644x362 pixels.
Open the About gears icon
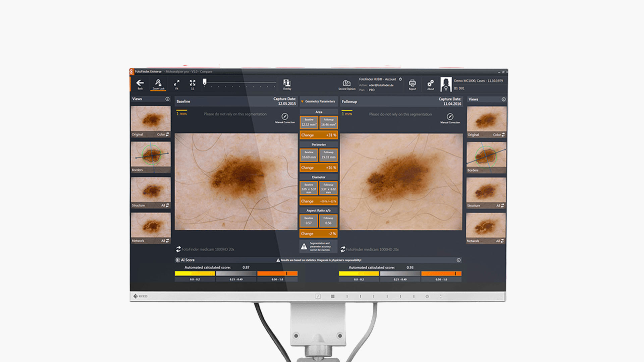click(x=430, y=83)
